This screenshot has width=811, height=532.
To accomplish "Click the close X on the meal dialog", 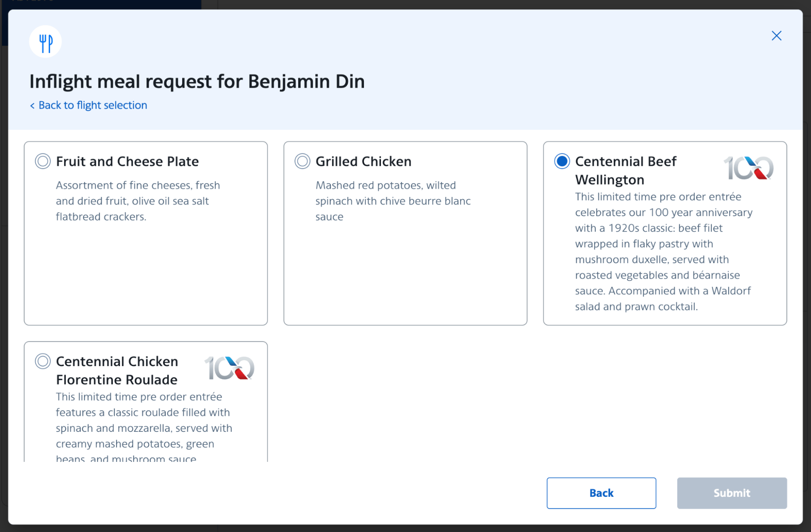I will tap(776, 36).
